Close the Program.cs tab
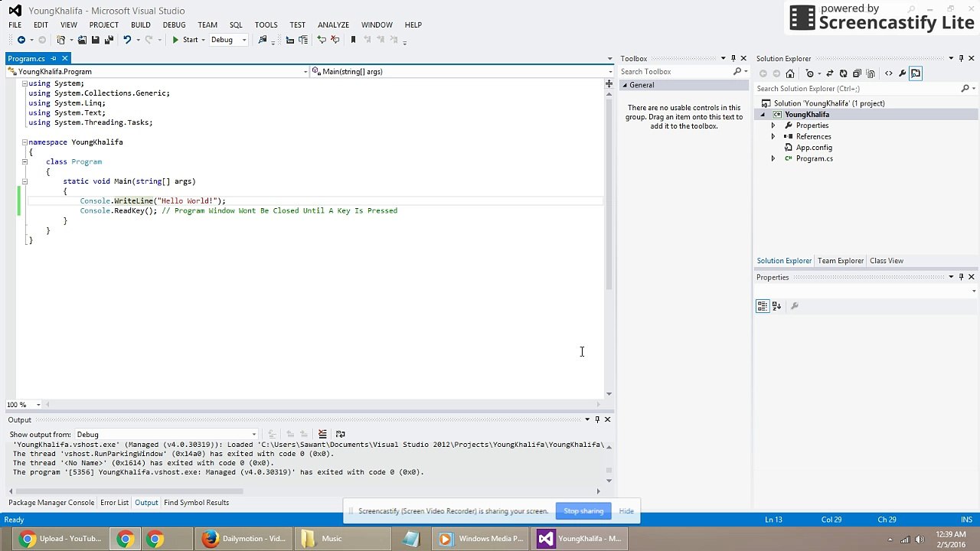 tap(65, 59)
